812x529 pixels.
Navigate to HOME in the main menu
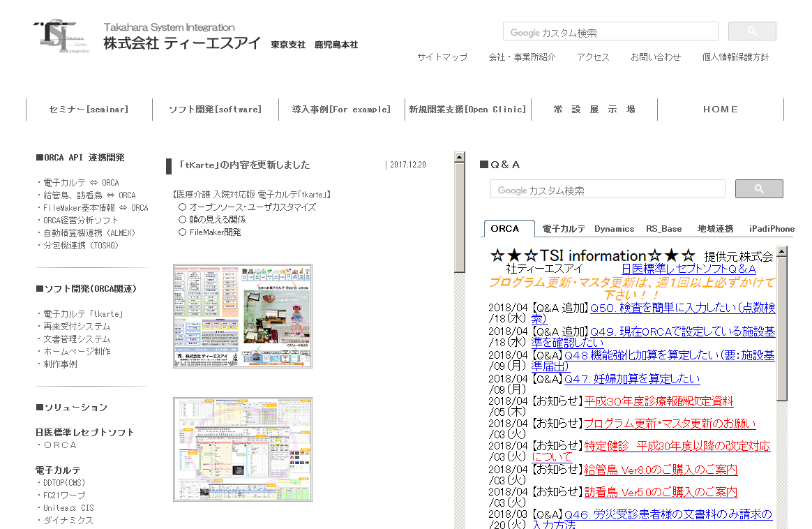(721, 109)
